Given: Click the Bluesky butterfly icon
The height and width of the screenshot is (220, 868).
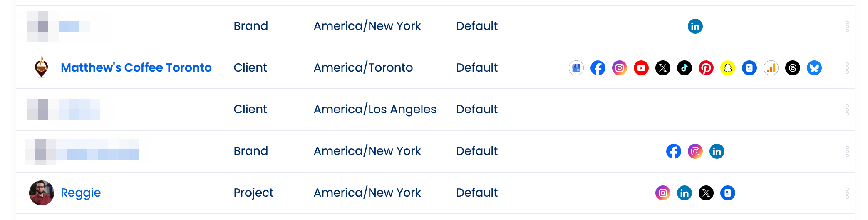Looking at the screenshot, I should 814,68.
